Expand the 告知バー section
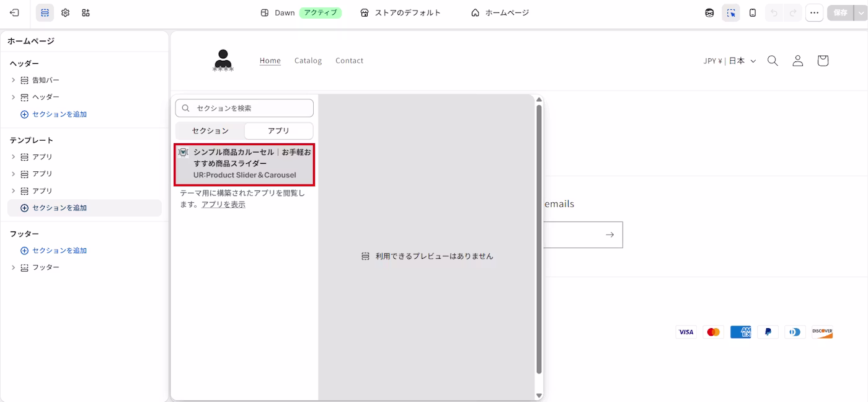868x402 pixels. (13, 80)
